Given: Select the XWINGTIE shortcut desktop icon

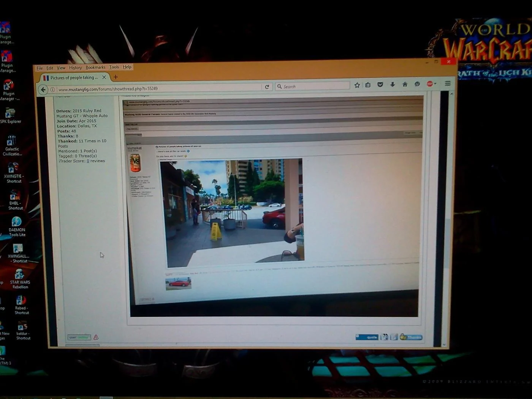Looking at the screenshot, I should (14, 173).
